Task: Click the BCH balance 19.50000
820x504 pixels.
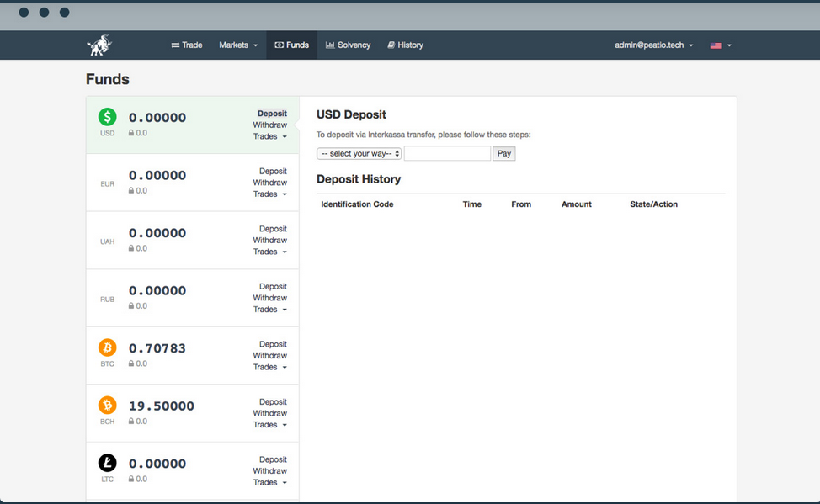Action: (162, 406)
